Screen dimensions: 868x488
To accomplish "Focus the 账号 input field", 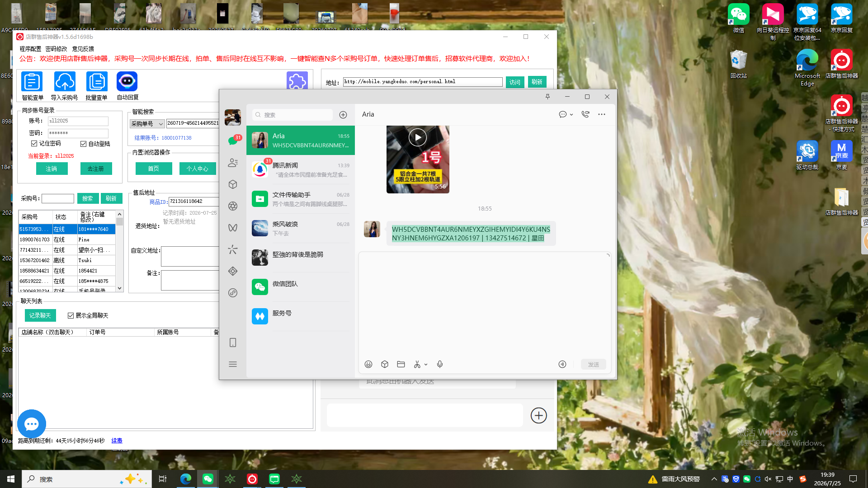I will 78,121.
